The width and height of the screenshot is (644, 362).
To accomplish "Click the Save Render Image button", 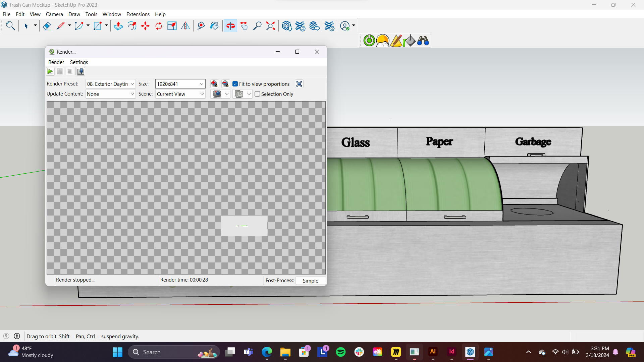I will 81,71.
